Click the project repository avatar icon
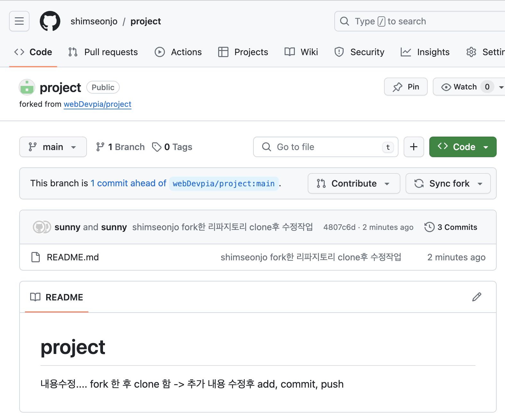Viewport: 505px width, 420px height. click(27, 87)
